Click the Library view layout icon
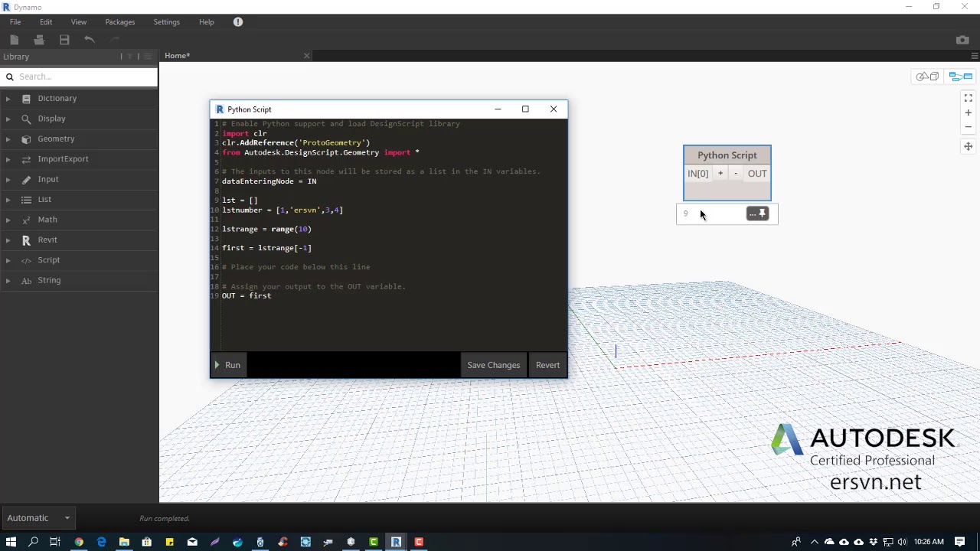 [148, 57]
